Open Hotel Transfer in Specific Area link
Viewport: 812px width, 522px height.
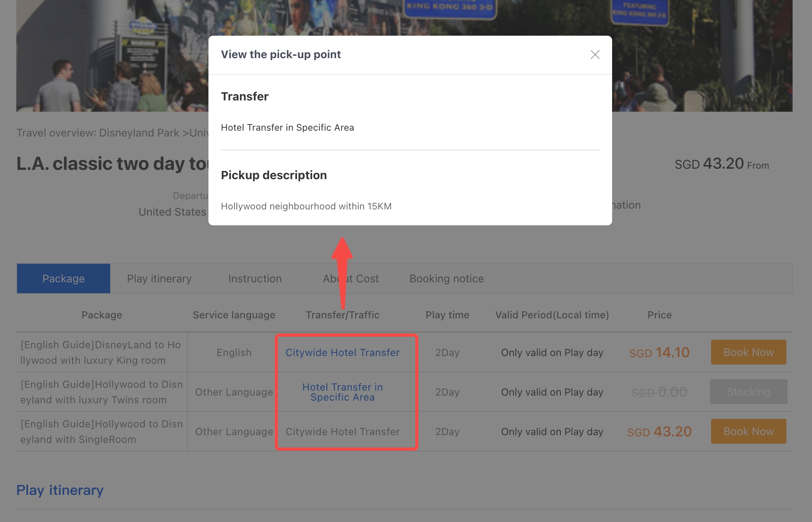pyautogui.click(x=342, y=392)
